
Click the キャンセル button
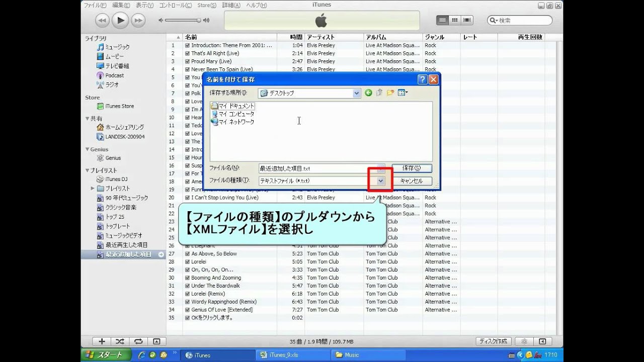411,180
